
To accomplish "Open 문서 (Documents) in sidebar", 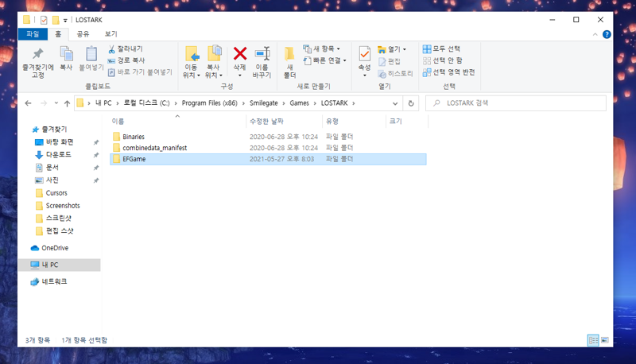I will (52, 168).
